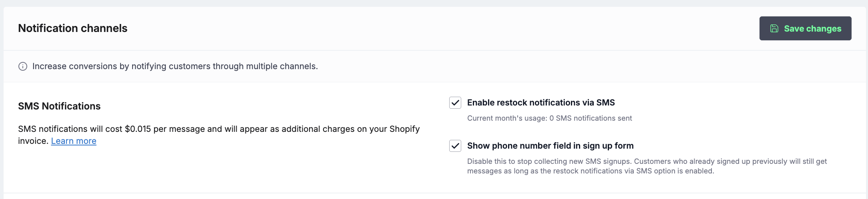Click the word 'Shopify' in the SMS description
868x199 pixels.
(404, 129)
